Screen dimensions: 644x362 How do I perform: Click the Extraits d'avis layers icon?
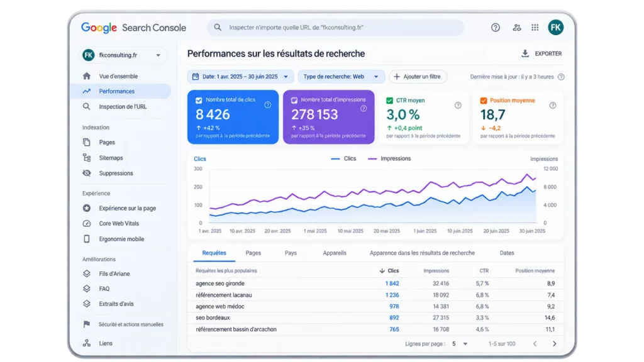coord(87,304)
